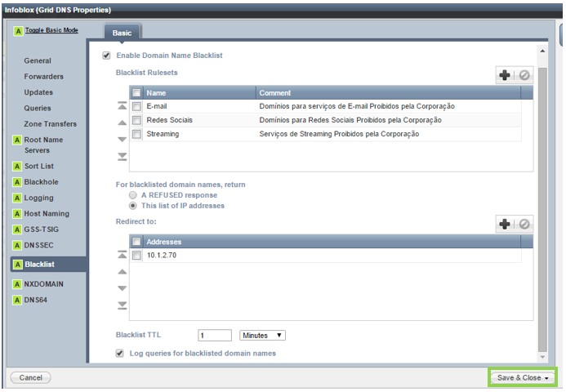Click the delete icon for Redirect addresses
Viewport: 566px width, 392px height.
pos(524,224)
